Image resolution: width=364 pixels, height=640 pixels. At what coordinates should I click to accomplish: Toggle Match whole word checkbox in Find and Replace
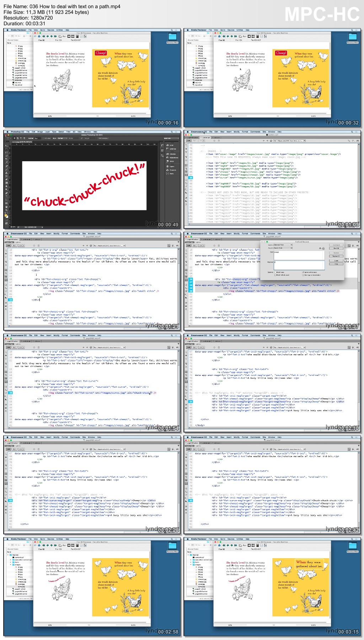[275, 275]
